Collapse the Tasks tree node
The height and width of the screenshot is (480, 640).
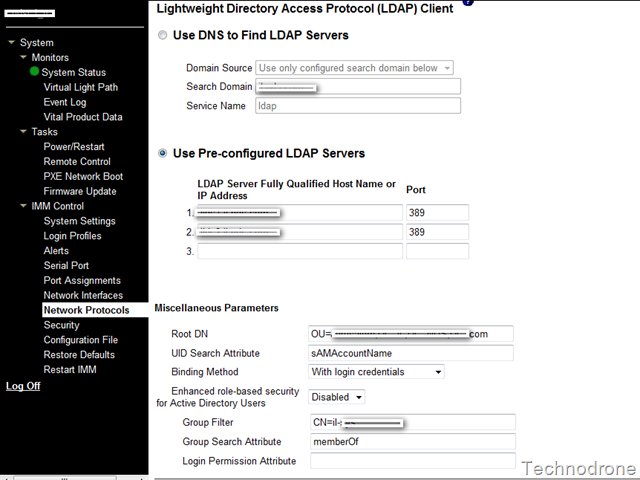(x=23, y=131)
